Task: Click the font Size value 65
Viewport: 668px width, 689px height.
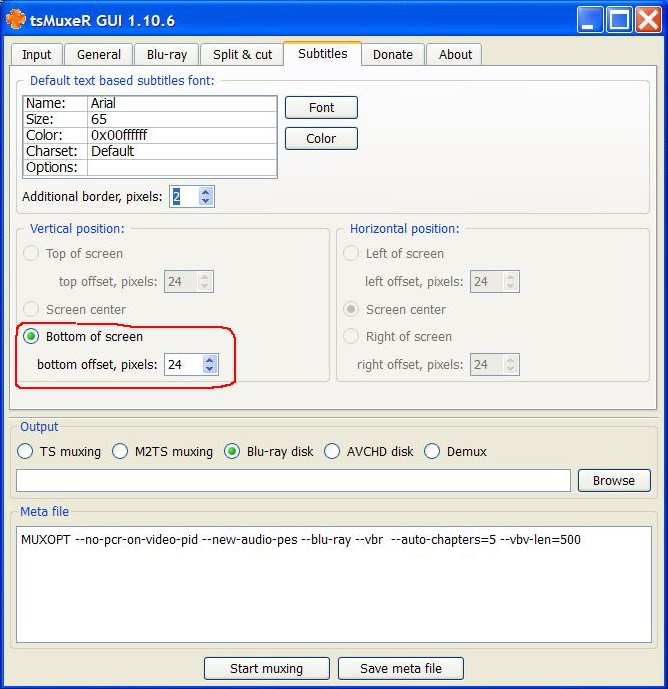Action: (x=182, y=120)
